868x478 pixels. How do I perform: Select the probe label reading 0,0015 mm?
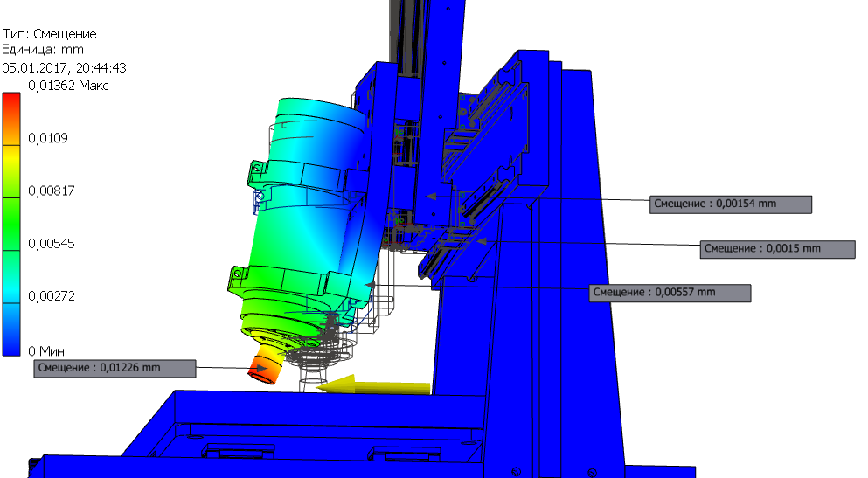coord(778,249)
